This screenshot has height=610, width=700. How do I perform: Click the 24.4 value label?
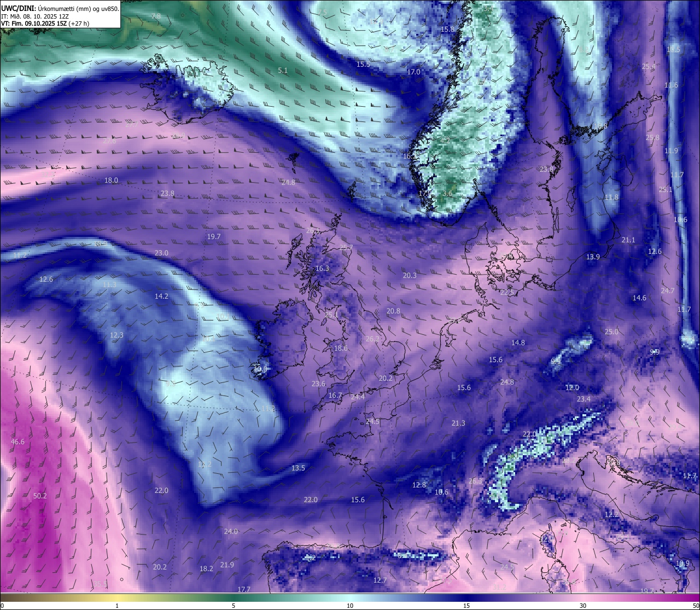(x=358, y=397)
